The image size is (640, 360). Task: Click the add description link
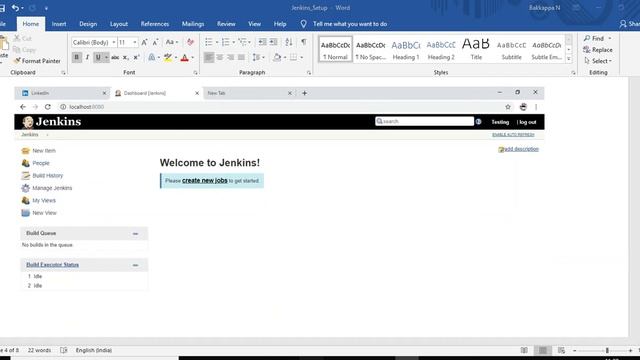tap(521, 149)
